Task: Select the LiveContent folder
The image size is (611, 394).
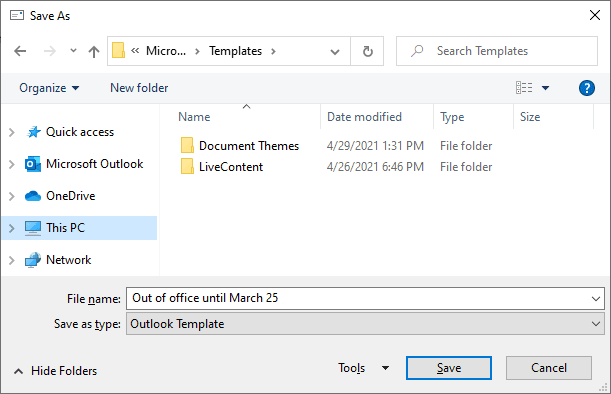Action: click(x=231, y=167)
